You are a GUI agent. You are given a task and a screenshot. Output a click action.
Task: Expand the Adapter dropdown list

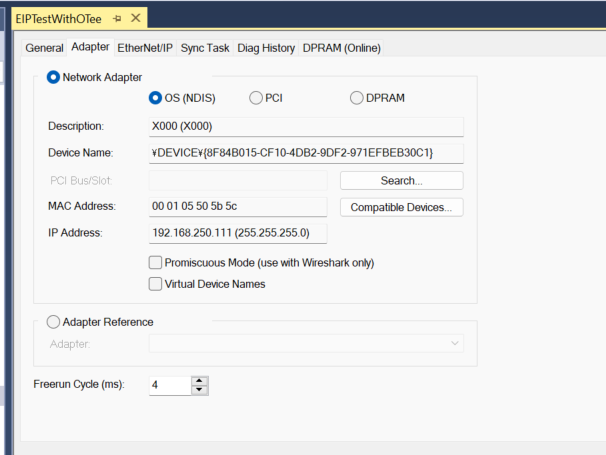455,344
